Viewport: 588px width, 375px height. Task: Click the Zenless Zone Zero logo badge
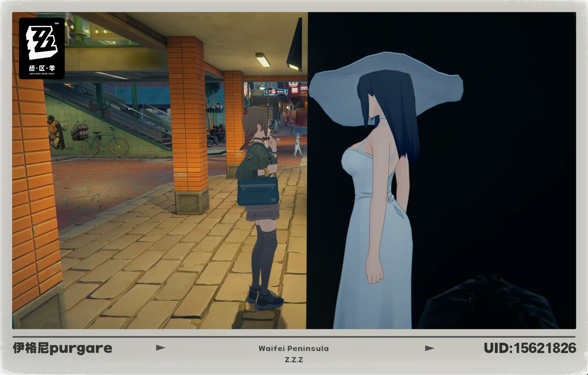[x=42, y=49]
